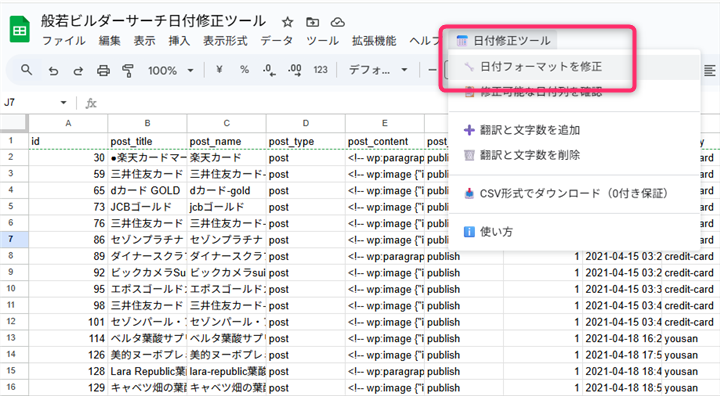
Task: Click yousan cell in row 13
Action: (691, 339)
